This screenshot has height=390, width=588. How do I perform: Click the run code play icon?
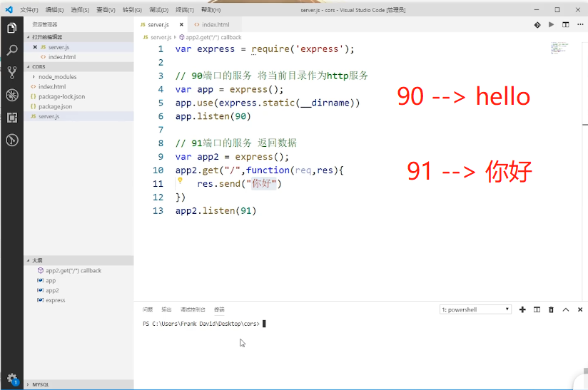(551, 25)
